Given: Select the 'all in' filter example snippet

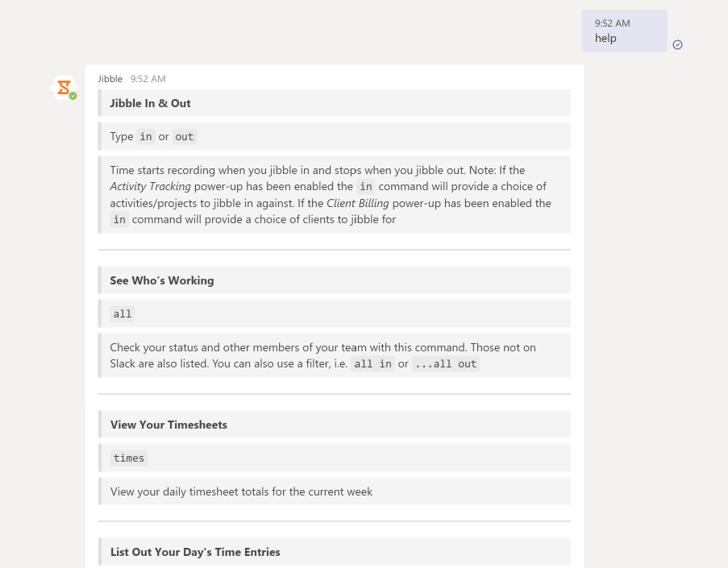Looking at the screenshot, I should (372, 363).
